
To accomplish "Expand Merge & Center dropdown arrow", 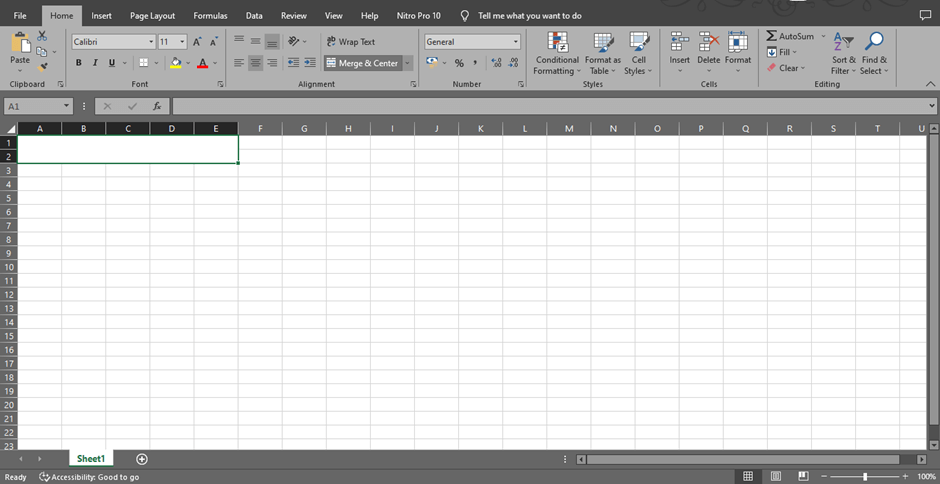I will click(x=408, y=63).
